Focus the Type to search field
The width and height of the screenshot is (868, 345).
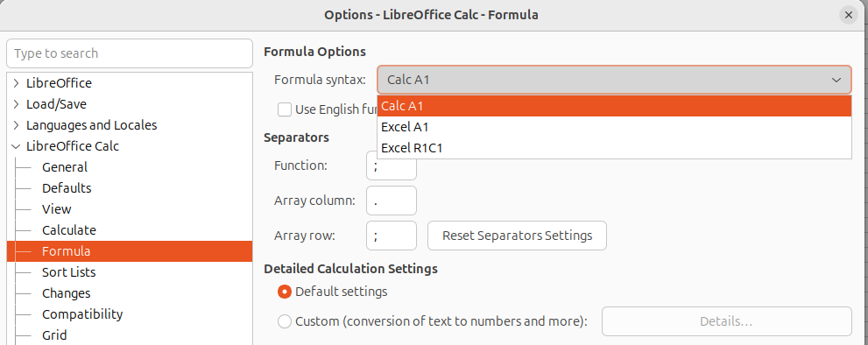tap(130, 53)
